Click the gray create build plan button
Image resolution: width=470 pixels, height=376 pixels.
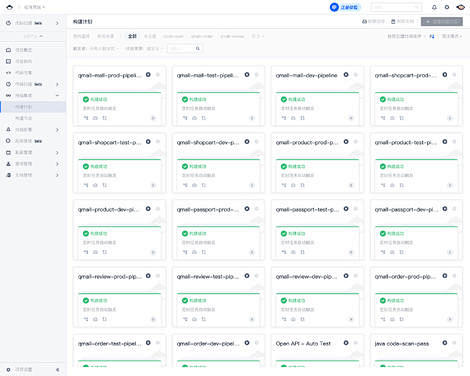[442, 22]
